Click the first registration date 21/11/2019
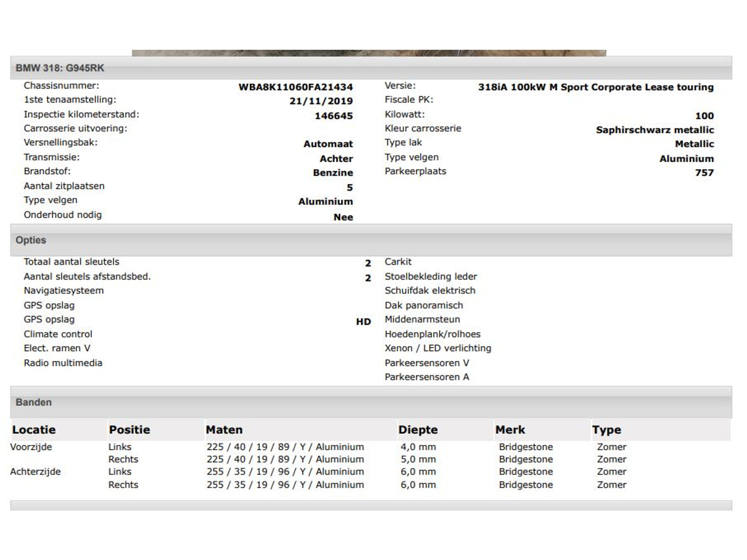The height and width of the screenshot is (560, 747). [321, 101]
